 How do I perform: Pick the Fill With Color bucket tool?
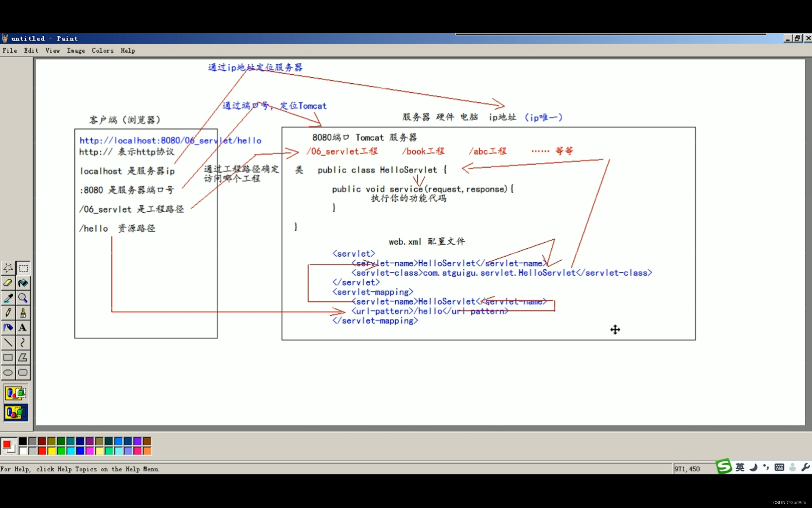tap(23, 283)
